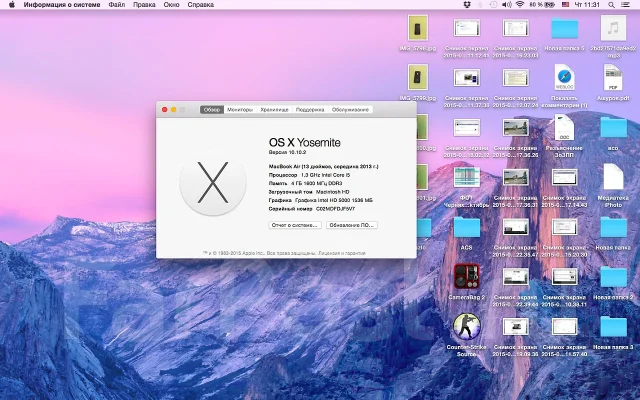Select screenshot thumbnail ending 11.37.38
The image size is (640, 400).
467,78
